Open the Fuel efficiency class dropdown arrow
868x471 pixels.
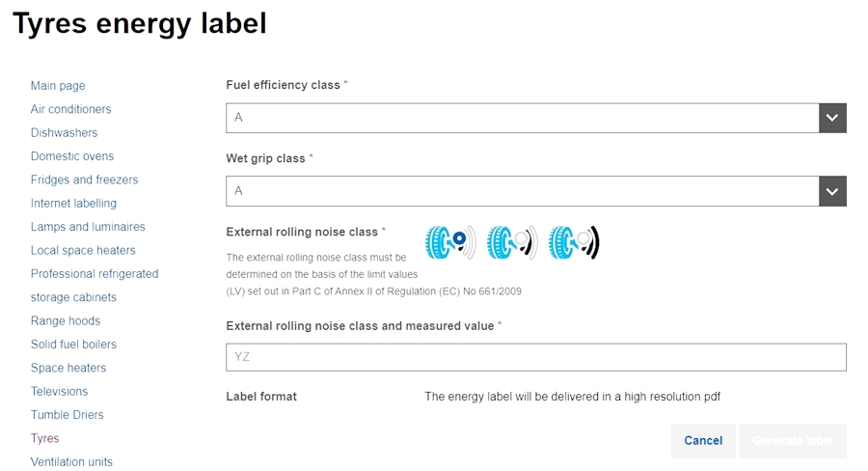(x=832, y=118)
